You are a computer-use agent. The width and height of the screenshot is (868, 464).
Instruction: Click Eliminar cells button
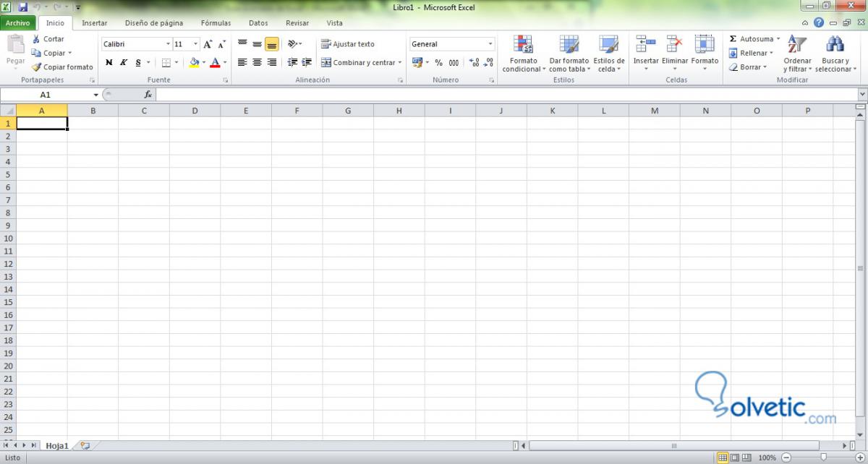675,54
